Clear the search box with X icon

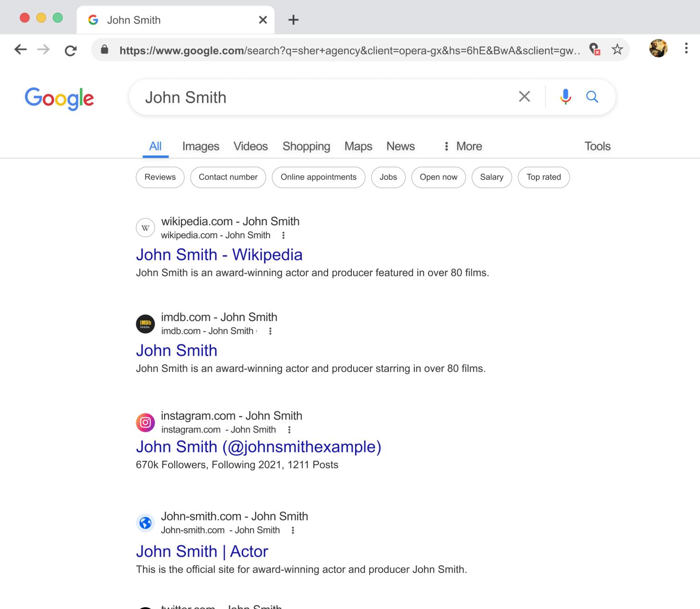[524, 97]
